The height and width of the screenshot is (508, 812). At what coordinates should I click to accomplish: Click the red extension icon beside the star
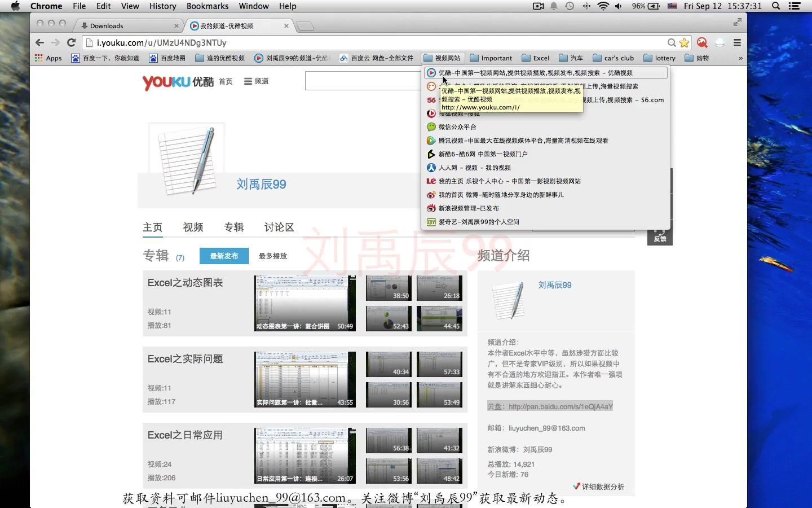(702, 43)
